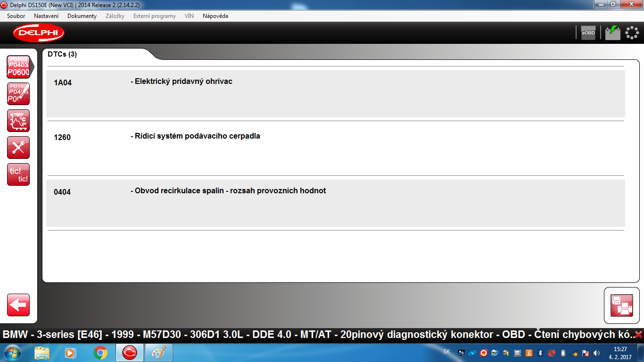This screenshot has width=644, height=362.
Task: Open the real-time data graph icon
Action: (x=18, y=121)
